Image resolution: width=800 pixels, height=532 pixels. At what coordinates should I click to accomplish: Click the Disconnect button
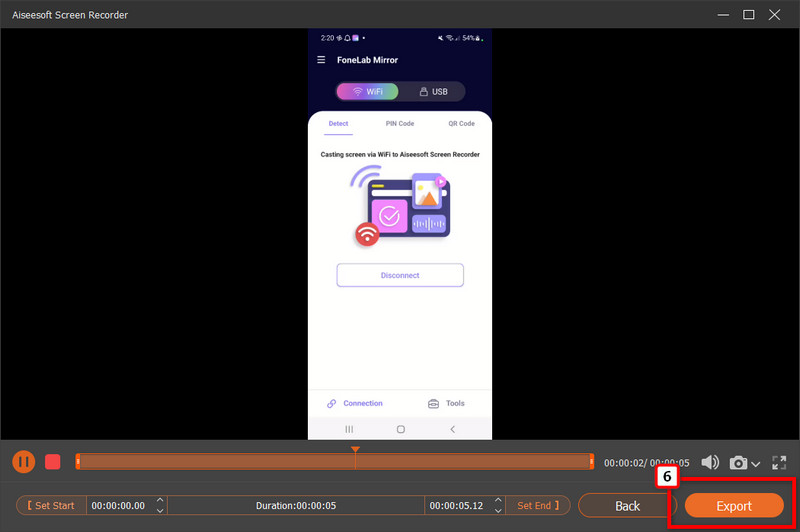pos(400,275)
